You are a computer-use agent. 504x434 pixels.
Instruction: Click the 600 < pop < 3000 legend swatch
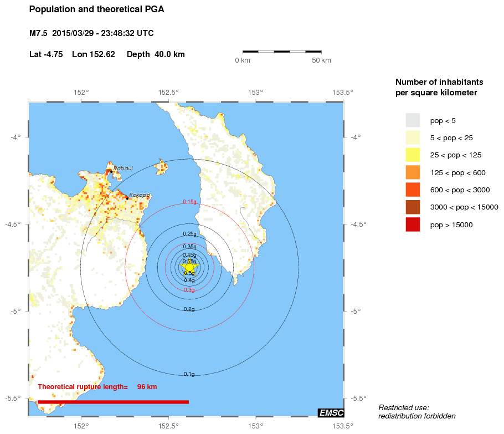pyautogui.click(x=413, y=190)
